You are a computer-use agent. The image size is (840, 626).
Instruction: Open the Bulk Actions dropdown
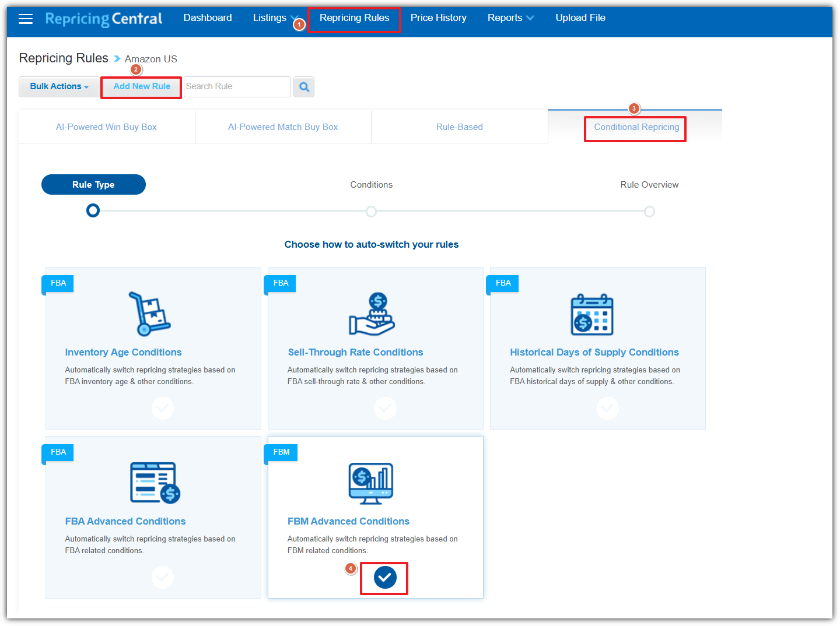[x=60, y=87]
